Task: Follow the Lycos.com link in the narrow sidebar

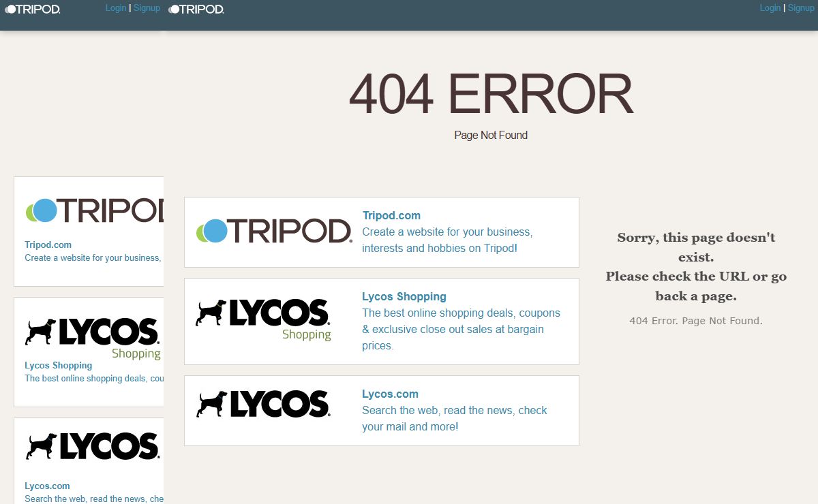Action: coord(47,486)
